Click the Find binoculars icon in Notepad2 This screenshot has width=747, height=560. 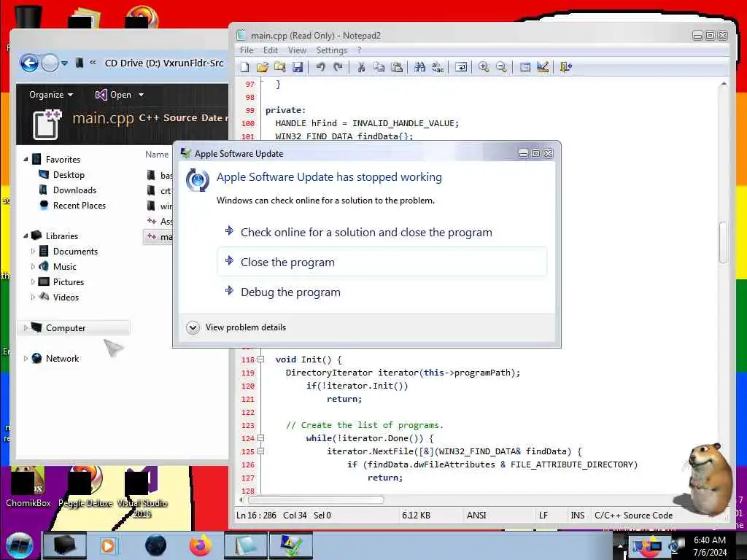click(x=419, y=67)
